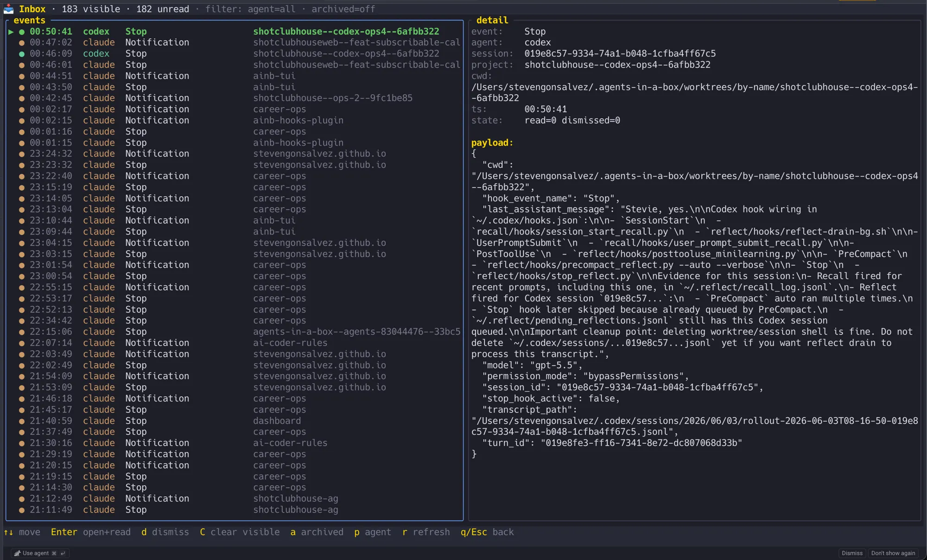Viewport: 927px width, 560px height.
Task: Select the 00:01:16 career-ops Stop row
Action: point(235,132)
